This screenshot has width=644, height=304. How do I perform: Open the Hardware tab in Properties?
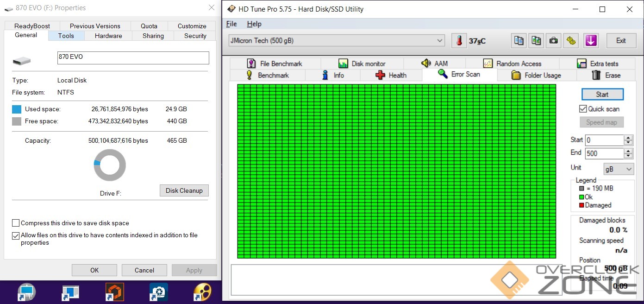coord(108,36)
